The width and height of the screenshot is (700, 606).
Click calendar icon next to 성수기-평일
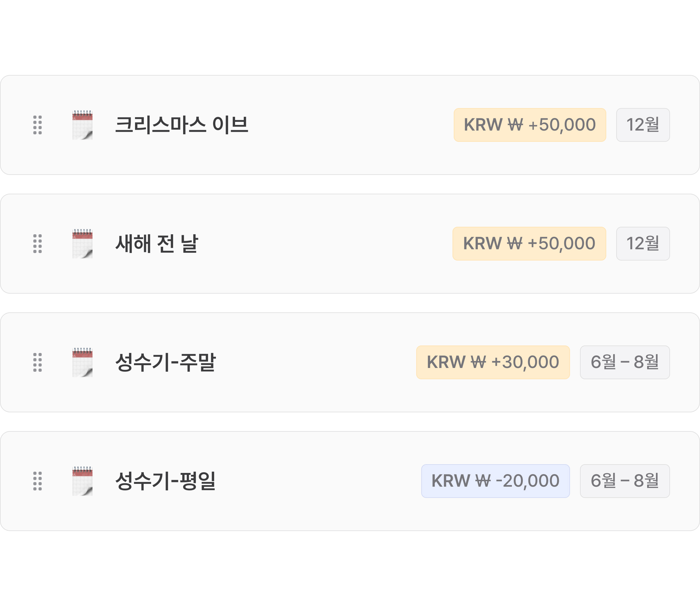[x=82, y=481]
